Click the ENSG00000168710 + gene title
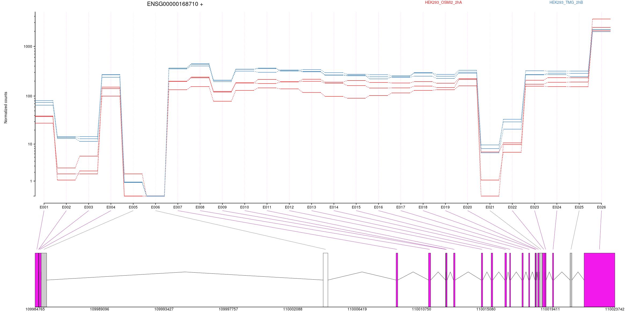Image resolution: width=644 pixels, height=322 pixels. click(175, 4)
